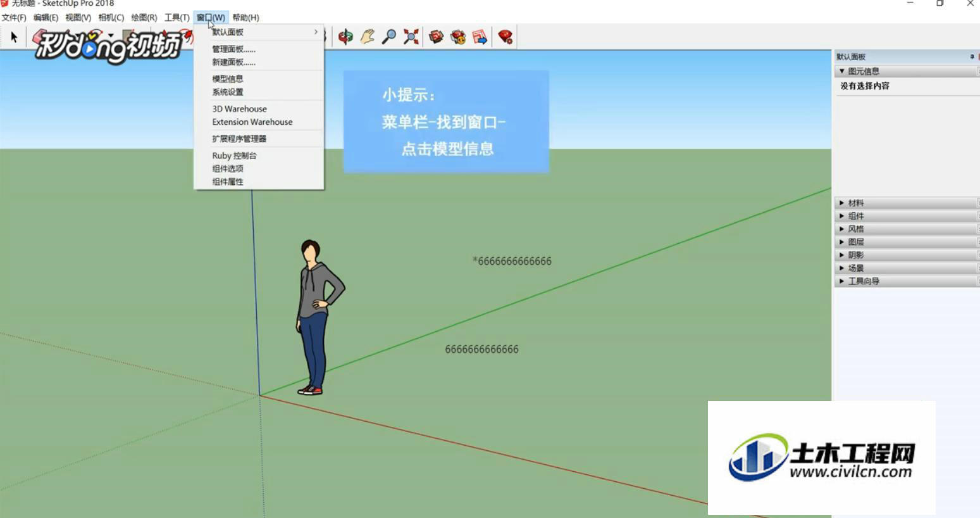Click the Send to LayOut icon
Viewport: 980px width, 518px height.
click(x=480, y=37)
